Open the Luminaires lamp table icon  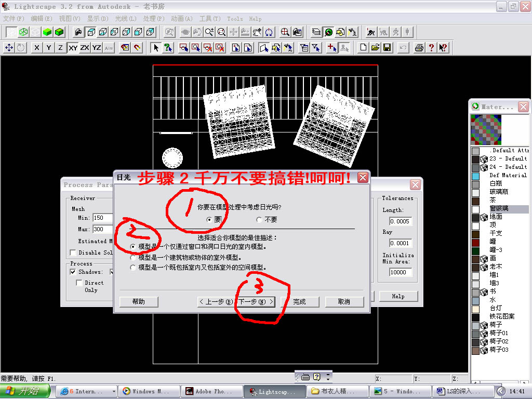(353, 32)
